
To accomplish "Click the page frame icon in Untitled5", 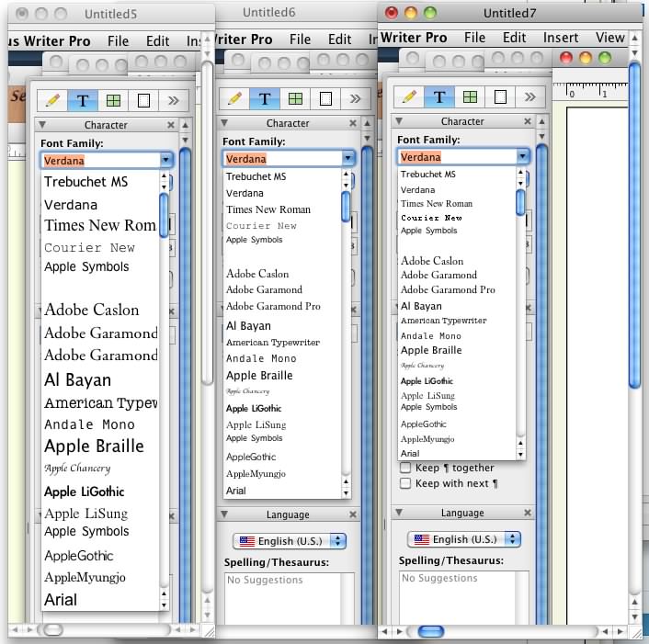I will point(143,100).
